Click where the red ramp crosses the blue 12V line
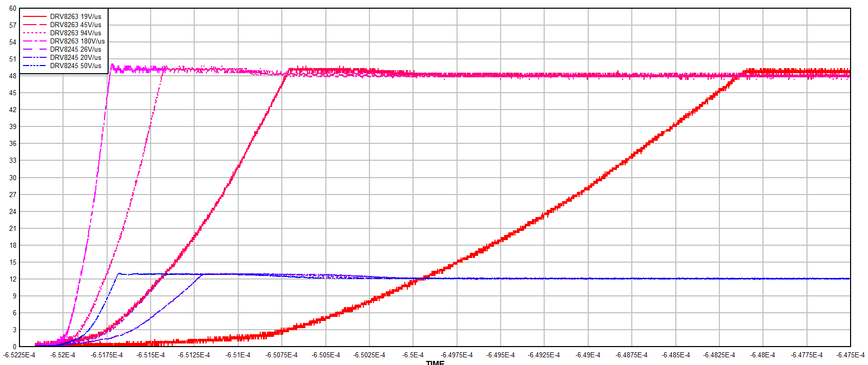Image resolution: width=868 pixels, height=365 pixels. (x=423, y=278)
